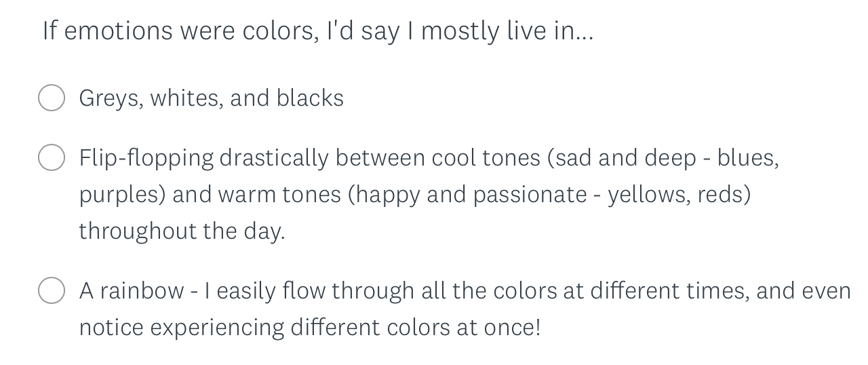Click the "throughout the day." text line

pos(182,231)
